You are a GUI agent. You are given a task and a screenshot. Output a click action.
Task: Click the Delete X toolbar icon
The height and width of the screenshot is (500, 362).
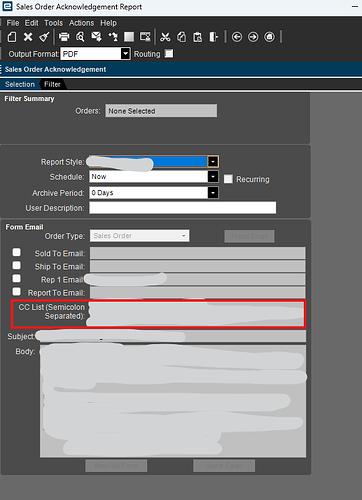pyautogui.click(x=28, y=37)
